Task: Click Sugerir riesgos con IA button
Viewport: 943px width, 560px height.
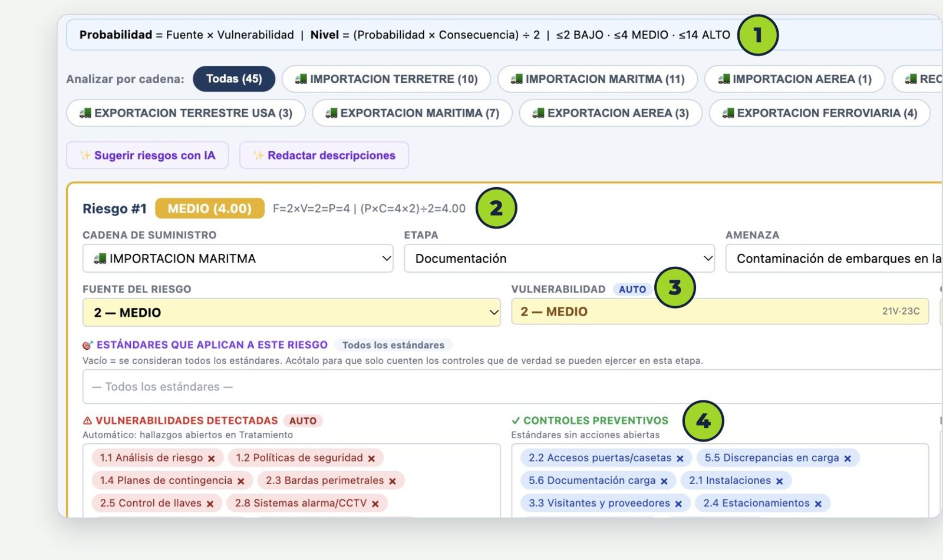Action: [147, 155]
